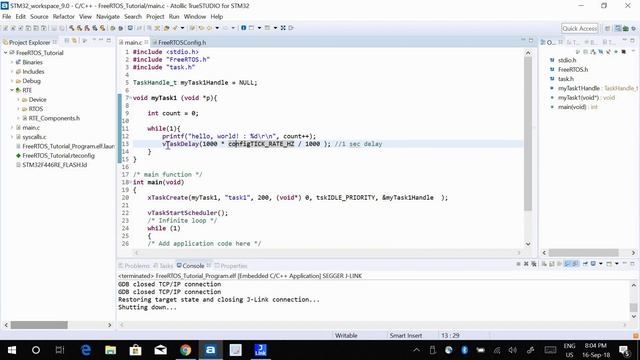Open the Project menu

coord(155,16)
